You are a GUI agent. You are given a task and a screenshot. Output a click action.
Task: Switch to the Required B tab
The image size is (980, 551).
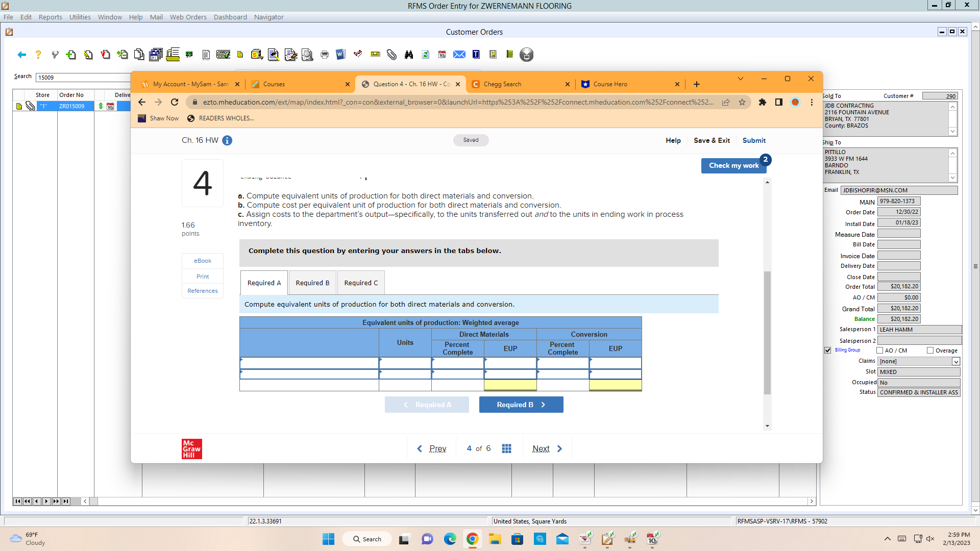312,283
